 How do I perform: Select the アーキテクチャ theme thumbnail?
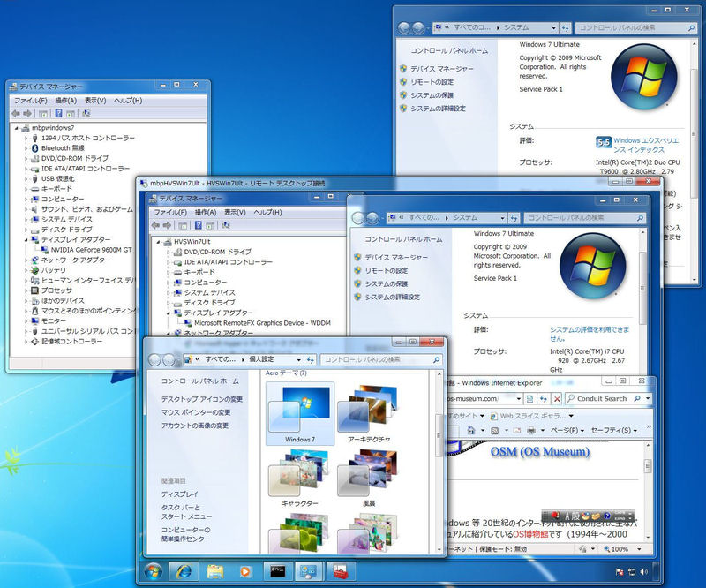point(369,413)
